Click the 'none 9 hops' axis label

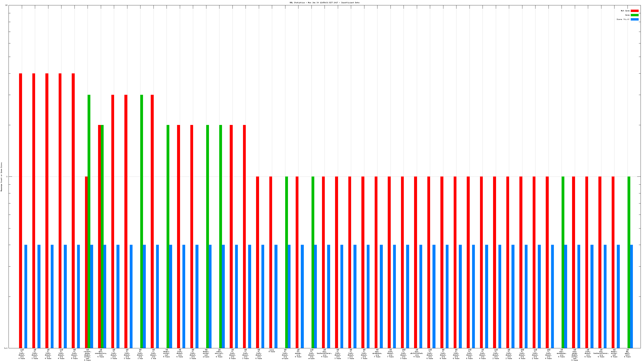click(272, 351)
